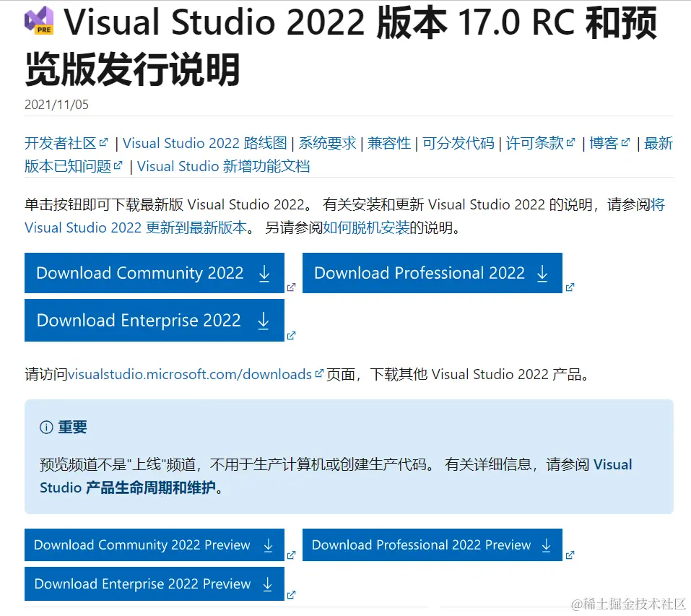
Task: Open Visual Studio 新增功能文档 link
Action: coord(223,166)
